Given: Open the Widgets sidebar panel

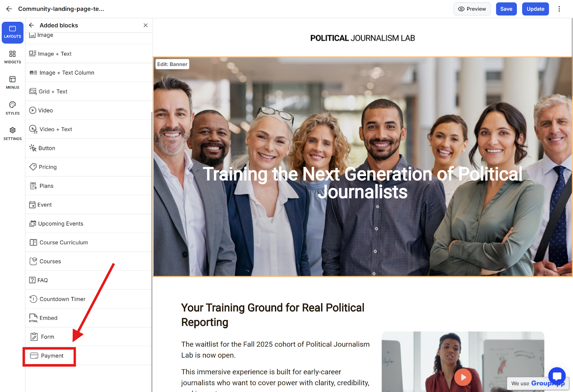Looking at the screenshot, I should coord(13,57).
